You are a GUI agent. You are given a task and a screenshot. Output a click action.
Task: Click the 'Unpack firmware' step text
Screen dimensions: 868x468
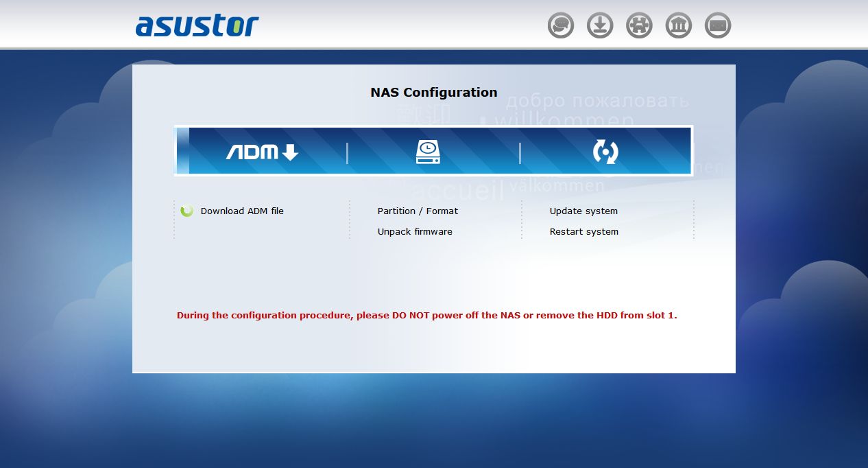point(415,231)
